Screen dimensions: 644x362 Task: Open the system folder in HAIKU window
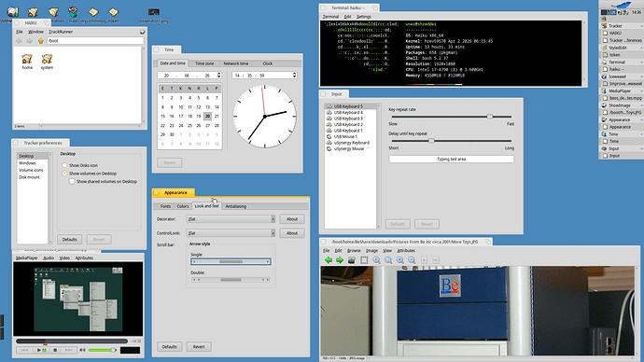tap(47, 62)
